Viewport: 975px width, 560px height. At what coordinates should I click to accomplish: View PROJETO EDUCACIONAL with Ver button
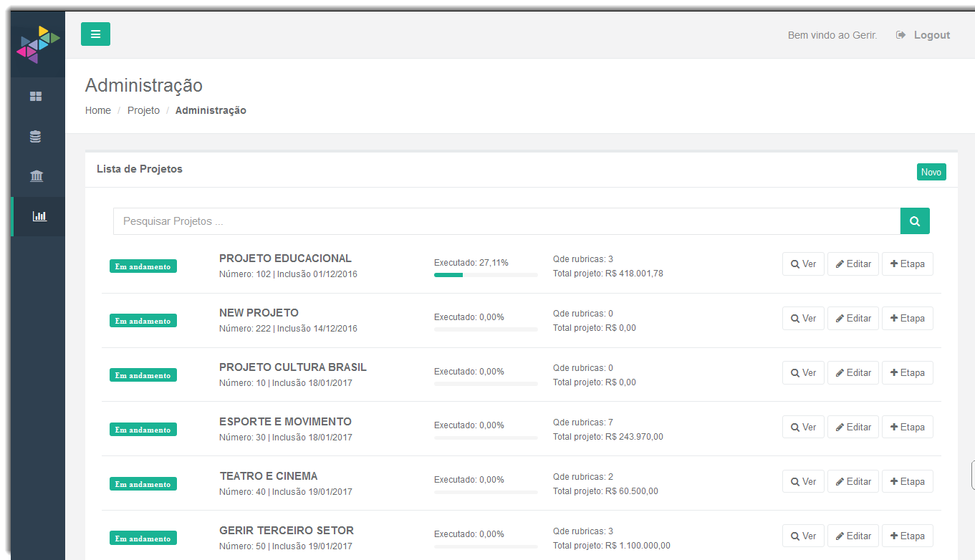803,264
